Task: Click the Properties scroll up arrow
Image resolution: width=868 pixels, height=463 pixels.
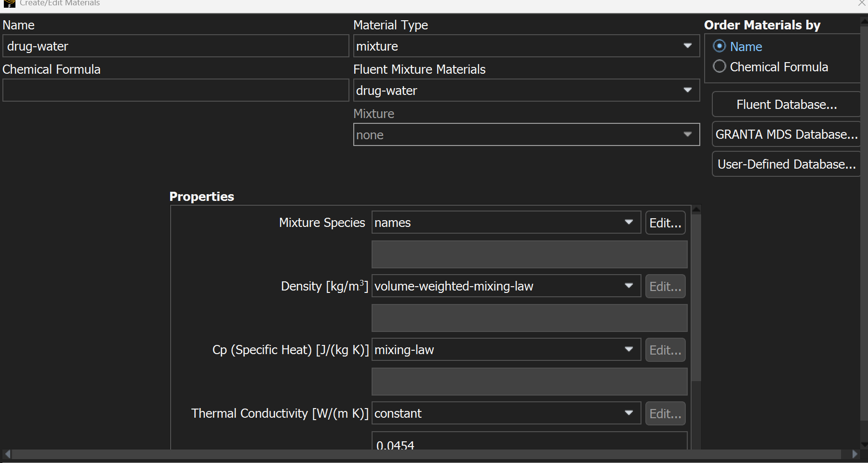Action: point(696,210)
